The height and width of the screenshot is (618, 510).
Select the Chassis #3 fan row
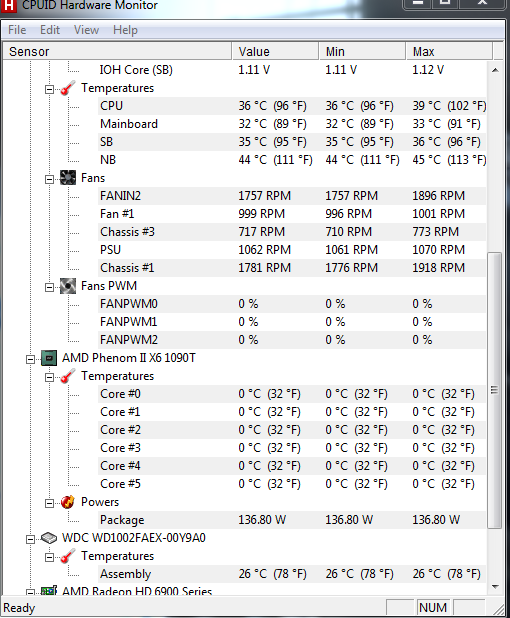292,232
